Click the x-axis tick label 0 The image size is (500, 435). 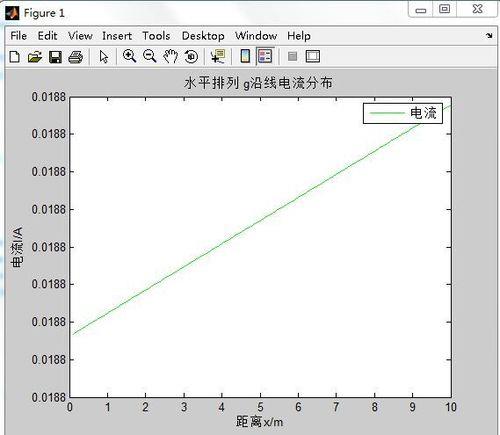click(70, 407)
